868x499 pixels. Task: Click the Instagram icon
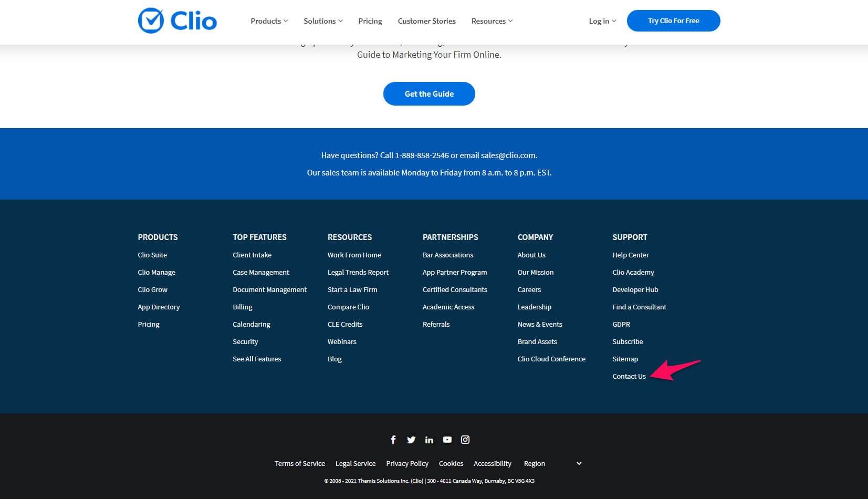[465, 440]
